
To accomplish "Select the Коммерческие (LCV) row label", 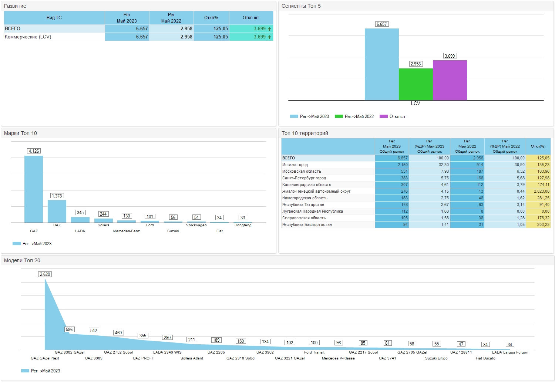I will [x=28, y=37].
